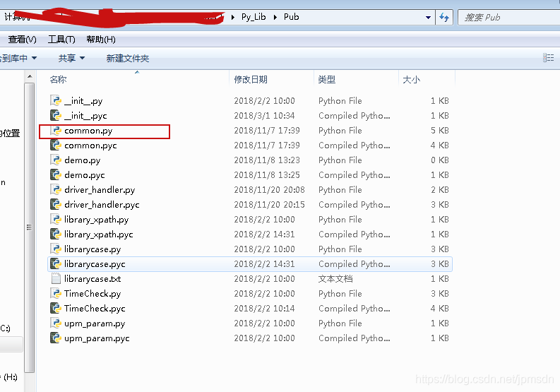The width and height of the screenshot is (560, 392).
Task: Click the date 2018/3/1 10:34
Action: click(x=264, y=116)
